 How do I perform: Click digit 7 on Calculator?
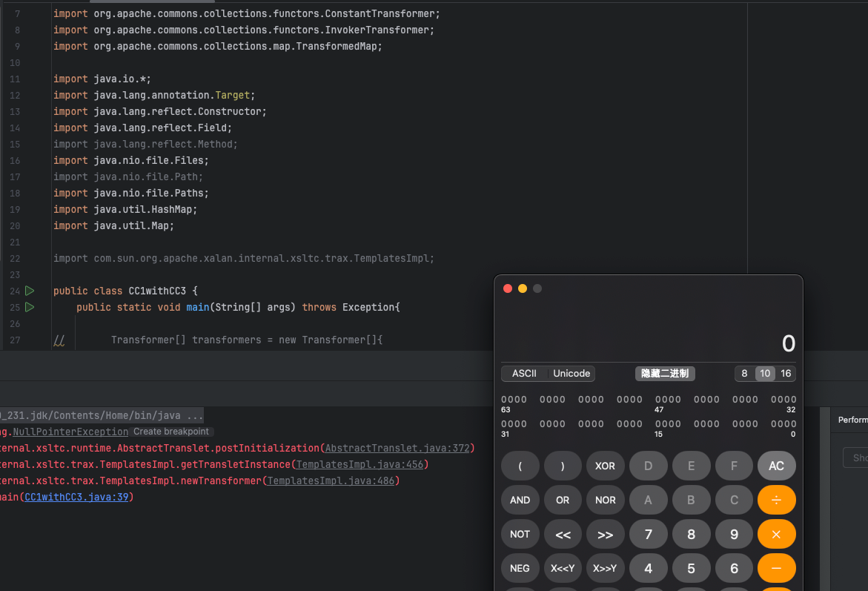(x=649, y=534)
